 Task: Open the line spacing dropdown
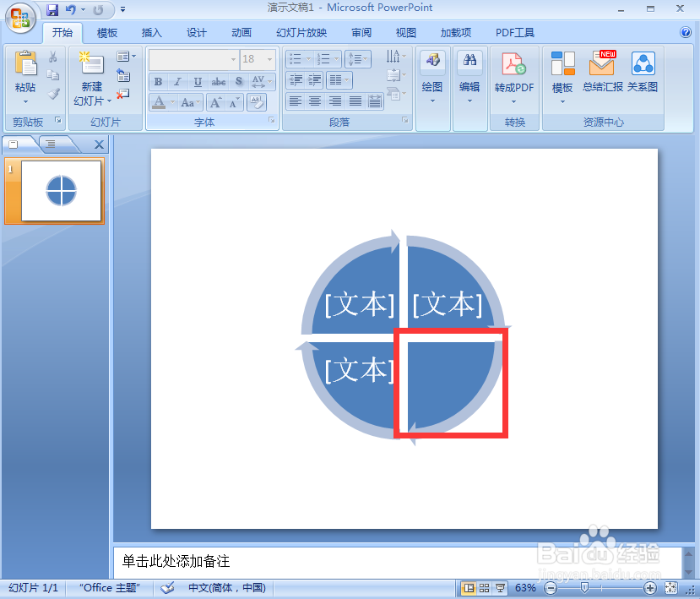pos(357,58)
